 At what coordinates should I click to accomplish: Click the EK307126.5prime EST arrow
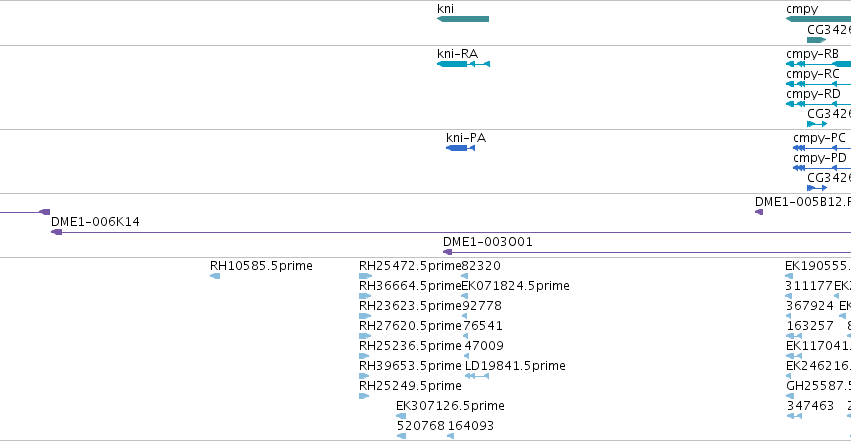[x=401, y=416]
